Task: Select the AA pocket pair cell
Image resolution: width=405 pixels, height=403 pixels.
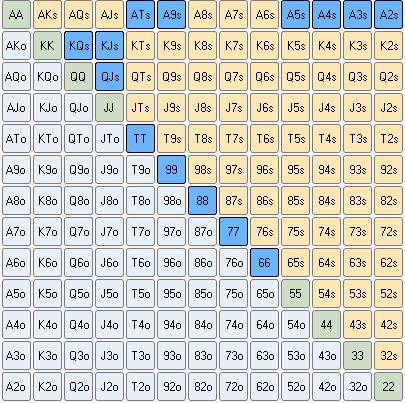Action: (x=16, y=14)
